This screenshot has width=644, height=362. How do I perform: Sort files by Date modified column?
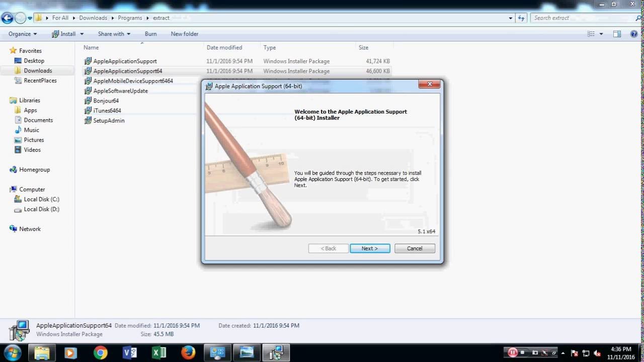click(224, 47)
